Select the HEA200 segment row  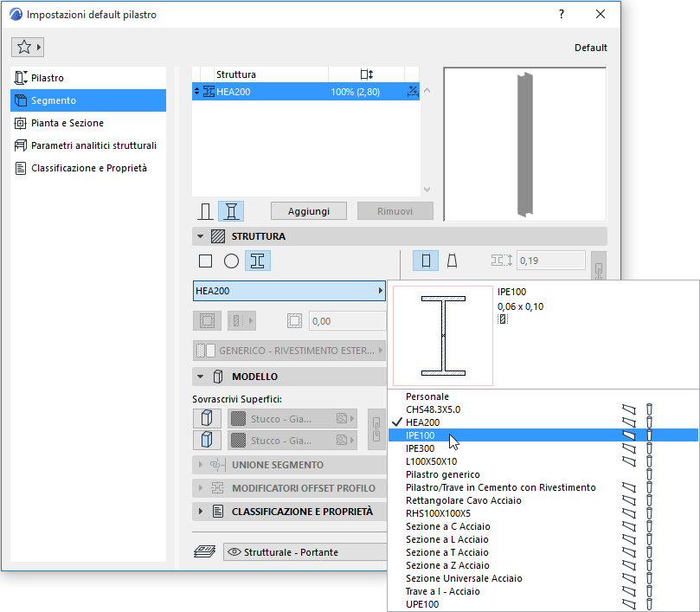305,92
